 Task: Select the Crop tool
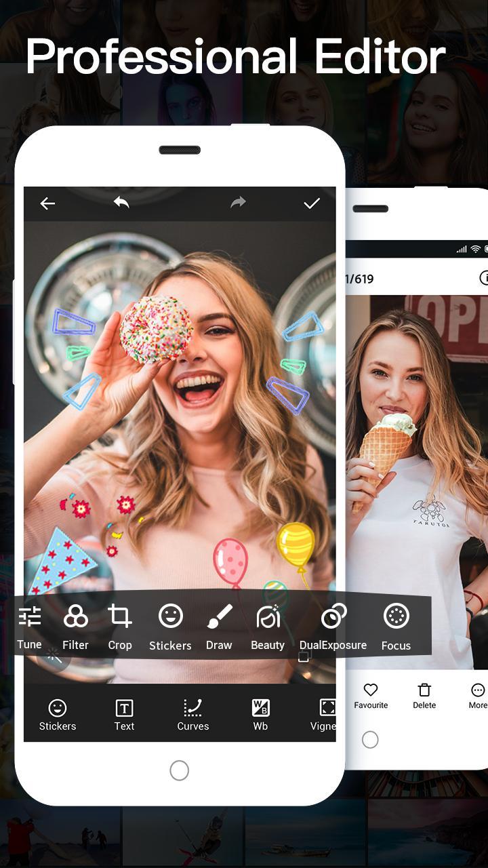point(120,627)
